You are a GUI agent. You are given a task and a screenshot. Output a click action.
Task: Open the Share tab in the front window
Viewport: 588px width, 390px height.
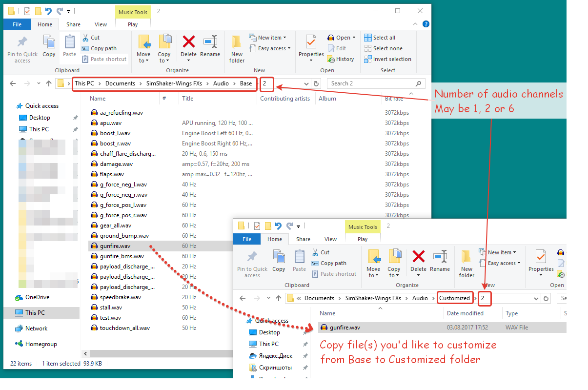[x=303, y=239]
